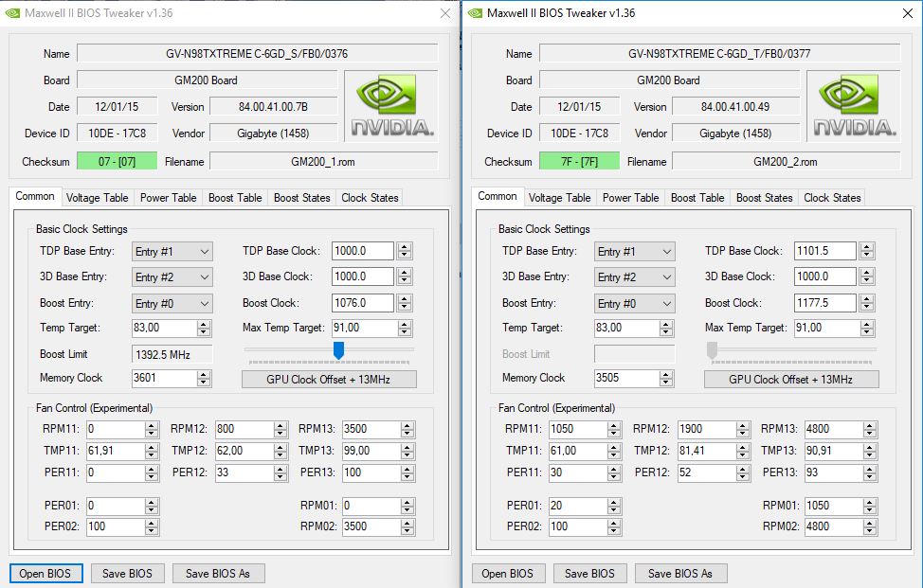923x588 pixels.
Task: Click the Max Temp Target stepper in the left window
Action: click(x=405, y=329)
